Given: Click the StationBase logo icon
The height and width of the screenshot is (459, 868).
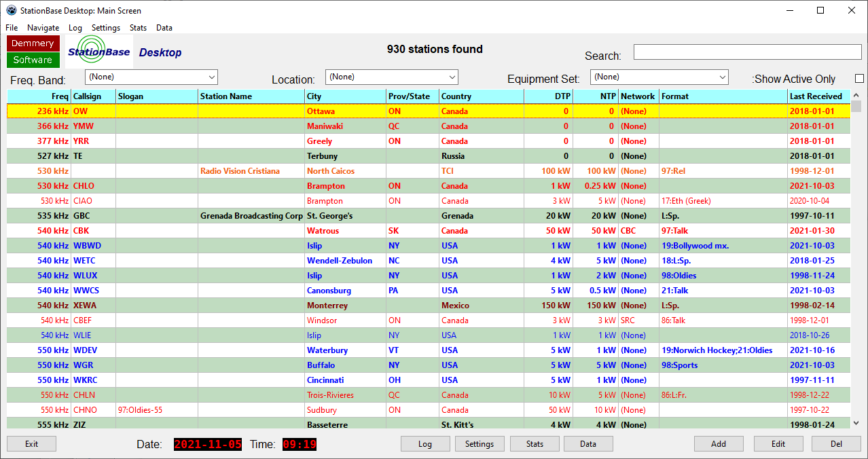Looking at the screenshot, I should [97, 52].
